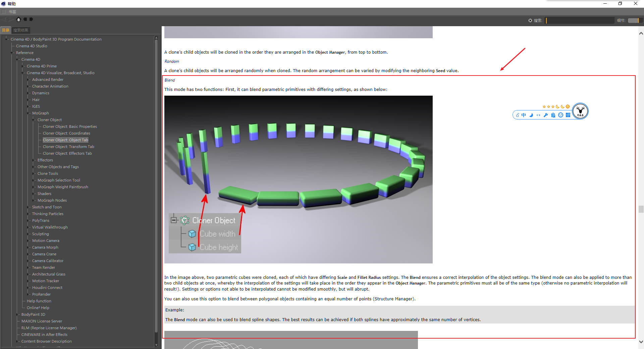The image size is (644, 349).
Task: Click the deer avatar on the input method bar
Action: point(580,111)
